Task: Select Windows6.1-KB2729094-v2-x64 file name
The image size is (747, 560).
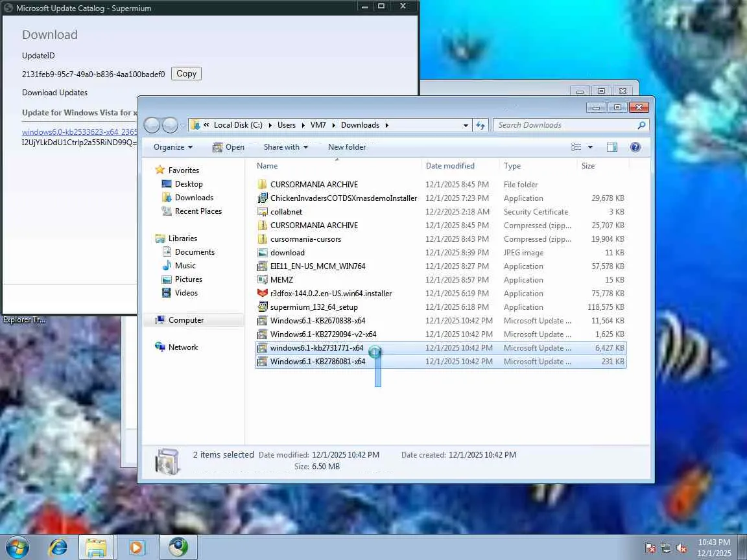Action: click(323, 334)
